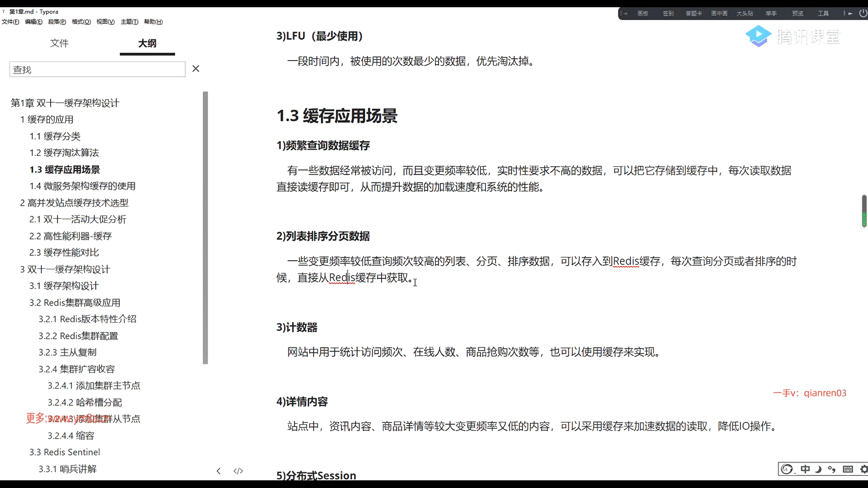Open 格式 menu
The height and width of the screenshot is (488, 868).
coord(81,22)
